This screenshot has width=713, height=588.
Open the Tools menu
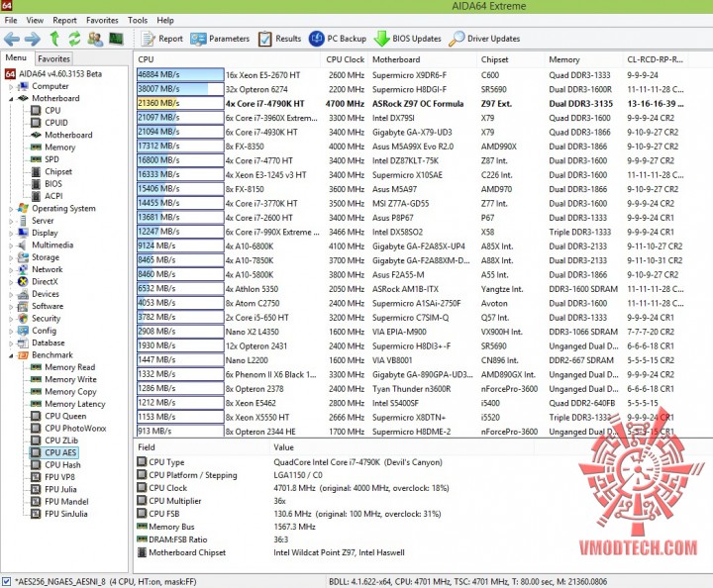(138, 21)
